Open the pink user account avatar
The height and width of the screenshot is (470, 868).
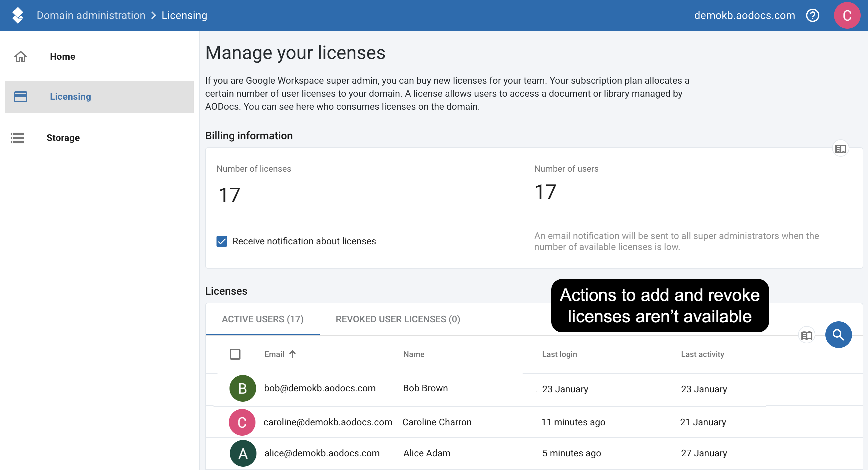847,16
